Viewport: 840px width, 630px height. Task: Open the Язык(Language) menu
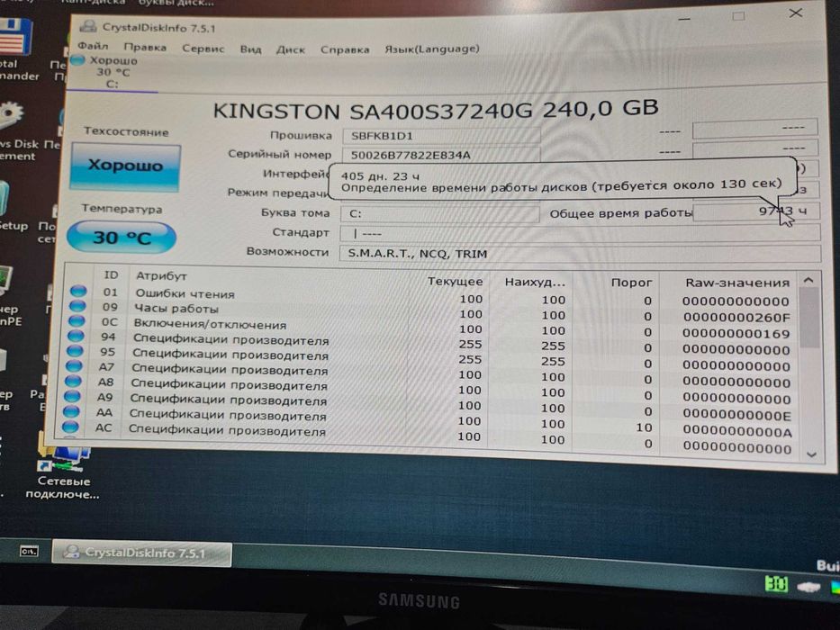(432, 49)
